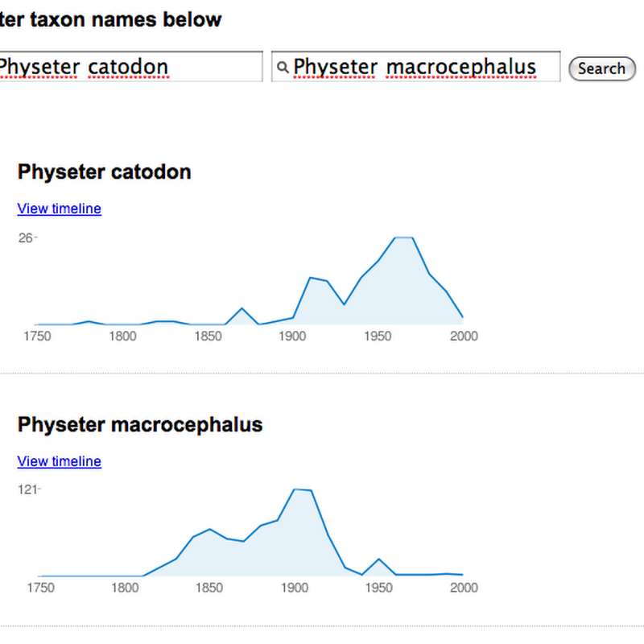Open View timeline link under Physeter catodon
This screenshot has height=644, width=644.
coord(59,208)
